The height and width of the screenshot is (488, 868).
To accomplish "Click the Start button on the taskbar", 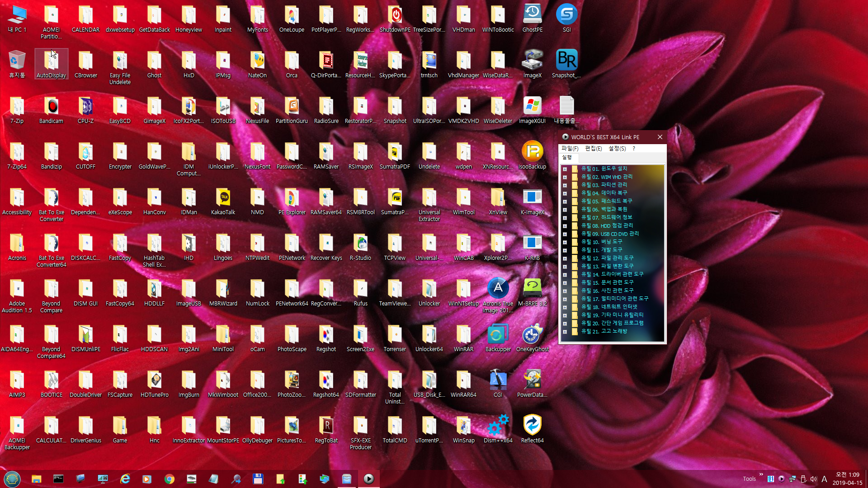I will tap(12, 479).
